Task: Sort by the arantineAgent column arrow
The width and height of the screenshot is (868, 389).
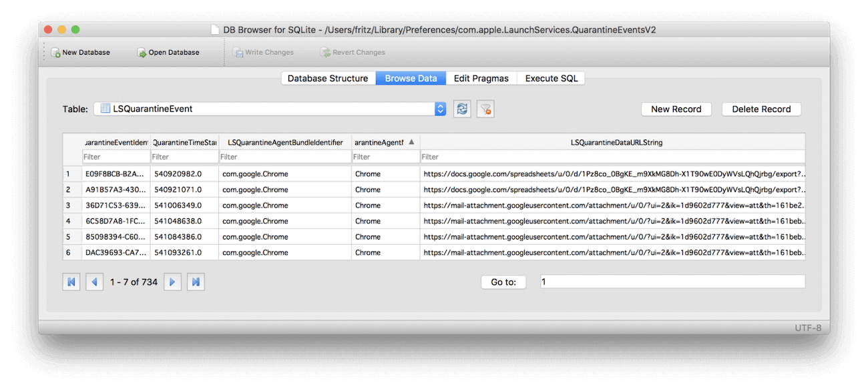Action: [x=409, y=141]
